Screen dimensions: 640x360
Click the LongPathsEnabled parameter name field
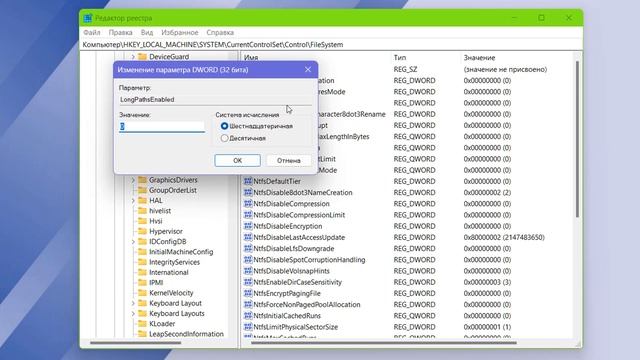[x=215, y=99]
